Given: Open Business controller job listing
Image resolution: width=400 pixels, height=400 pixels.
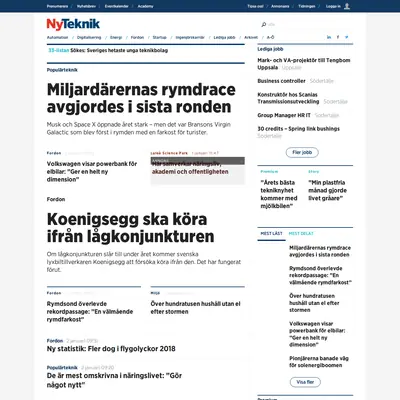Looking at the screenshot, I should pos(281,81).
